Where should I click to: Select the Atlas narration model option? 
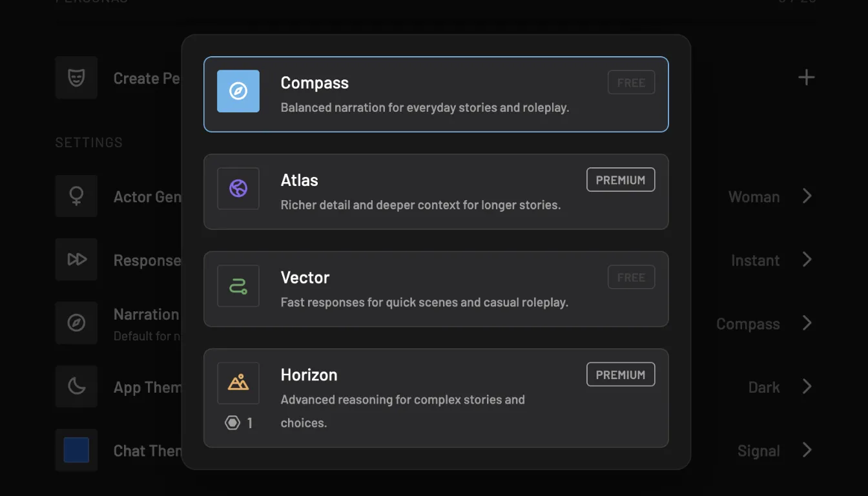point(436,192)
